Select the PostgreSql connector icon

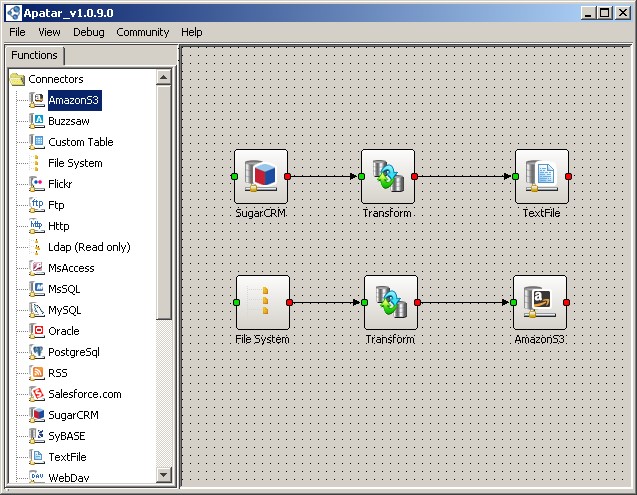point(37,352)
